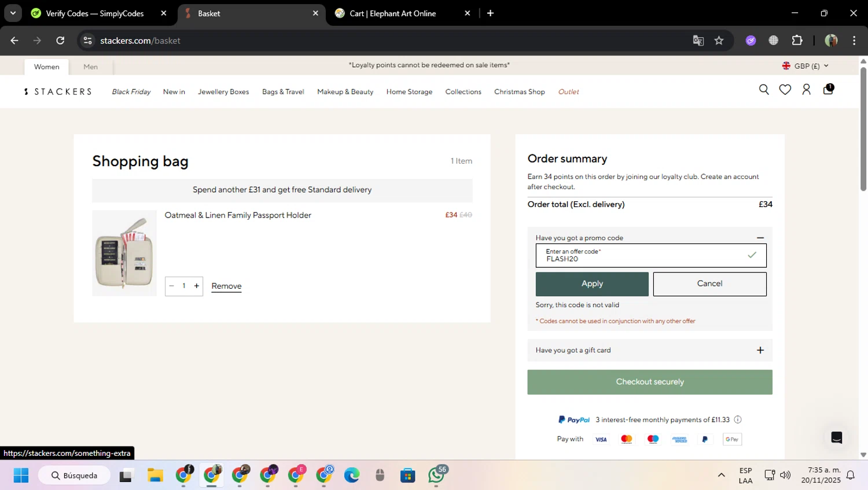Open the Jewellery Boxes menu

tap(223, 91)
